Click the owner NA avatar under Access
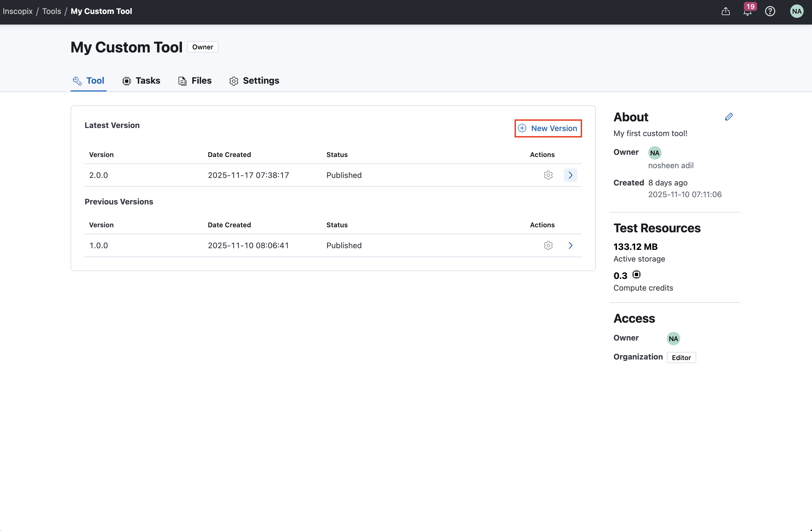 point(673,338)
